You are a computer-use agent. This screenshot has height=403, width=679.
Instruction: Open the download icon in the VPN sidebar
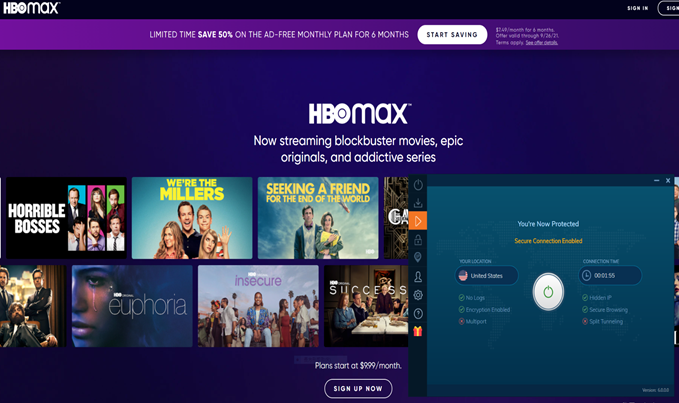[x=418, y=203]
